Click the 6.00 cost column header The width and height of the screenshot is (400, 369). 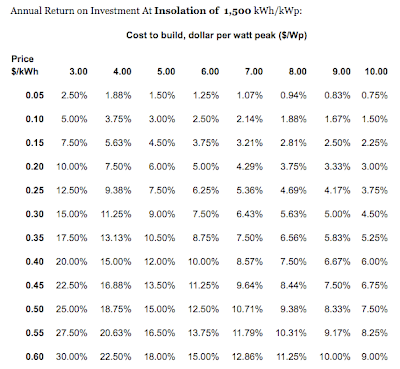click(210, 72)
